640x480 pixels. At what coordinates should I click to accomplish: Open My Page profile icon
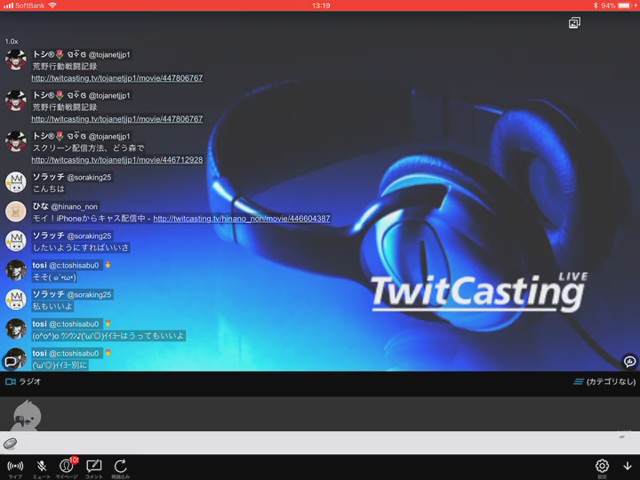[x=67, y=468]
